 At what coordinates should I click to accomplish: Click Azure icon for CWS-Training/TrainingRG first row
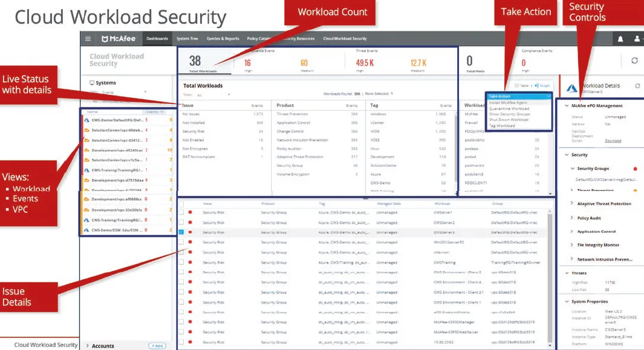pyautogui.click(x=86, y=170)
